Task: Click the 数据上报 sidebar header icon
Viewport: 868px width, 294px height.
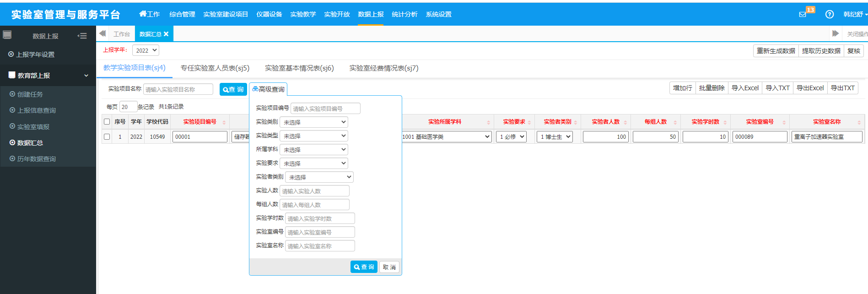Action: pyautogui.click(x=7, y=35)
